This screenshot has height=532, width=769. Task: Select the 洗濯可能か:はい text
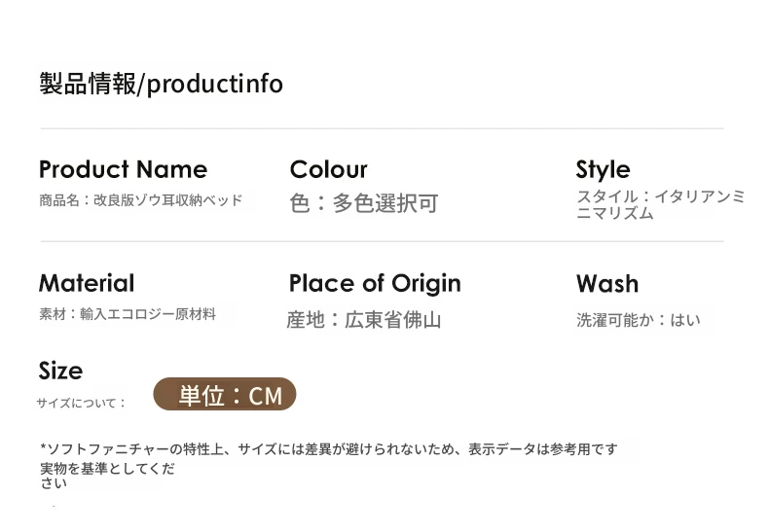click(638, 320)
